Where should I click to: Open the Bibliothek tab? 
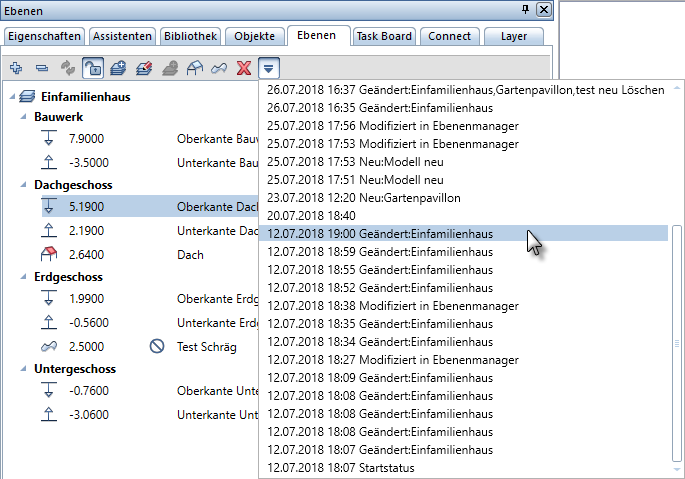coord(189,36)
